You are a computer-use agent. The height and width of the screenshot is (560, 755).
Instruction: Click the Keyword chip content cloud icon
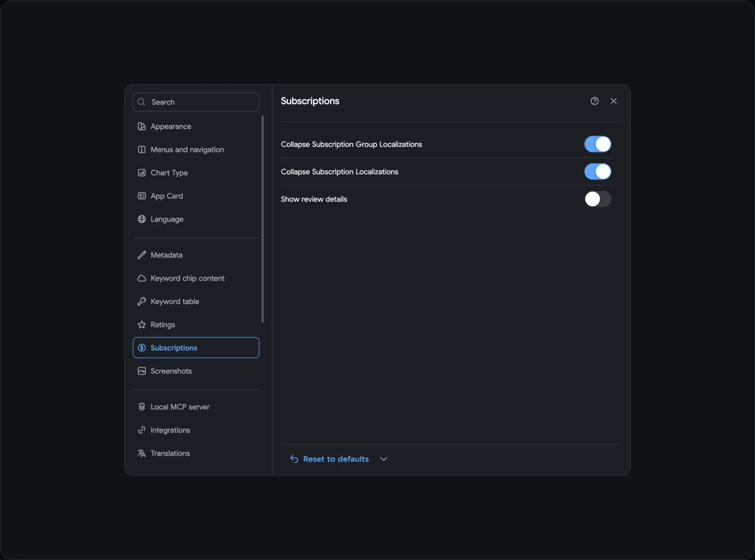(142, 278)
